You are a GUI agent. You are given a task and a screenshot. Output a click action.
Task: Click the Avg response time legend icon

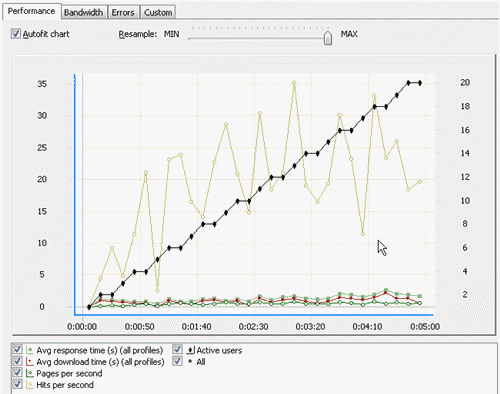click(x=30, y=350)
